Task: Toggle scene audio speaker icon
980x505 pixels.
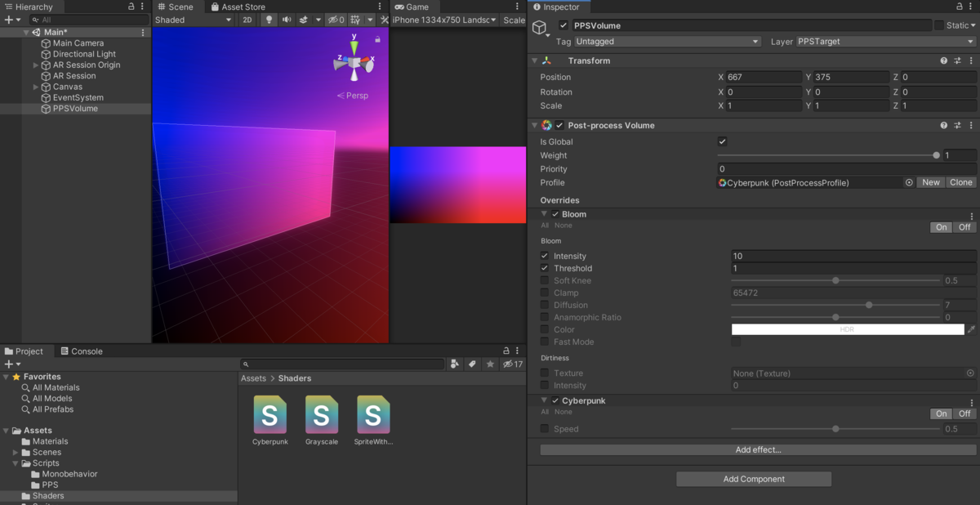Action: coord(286,20)
